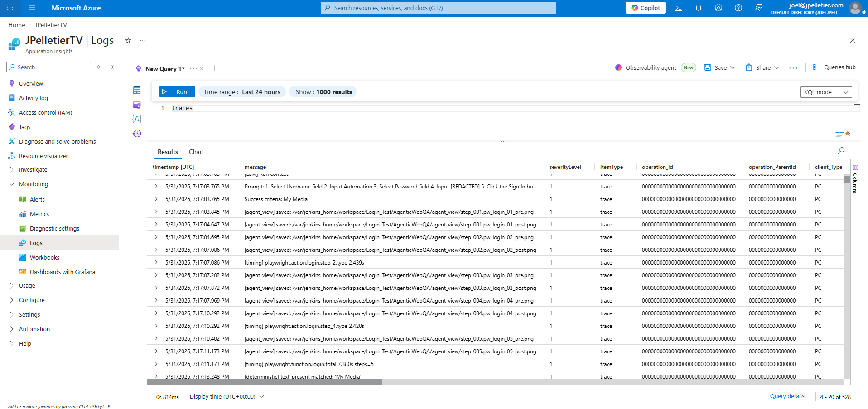This screenshot has width=868, height=409.
Task: Open Tags in the sidebar
Action: (x=24, y=127)
